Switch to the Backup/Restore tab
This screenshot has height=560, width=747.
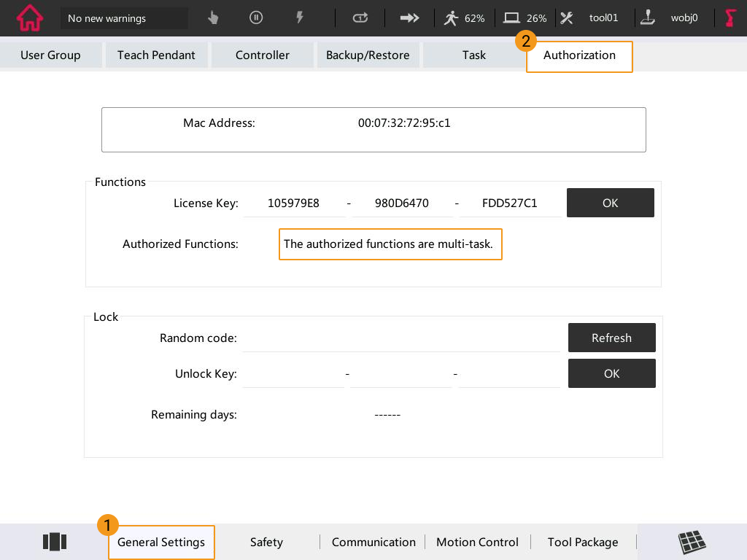click(368, 55)
